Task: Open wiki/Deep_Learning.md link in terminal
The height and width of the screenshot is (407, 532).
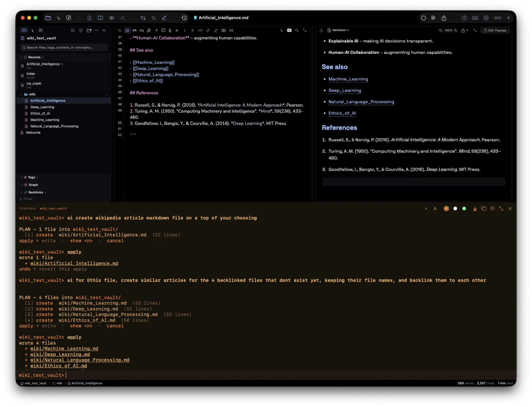Action: pos(60,354)
